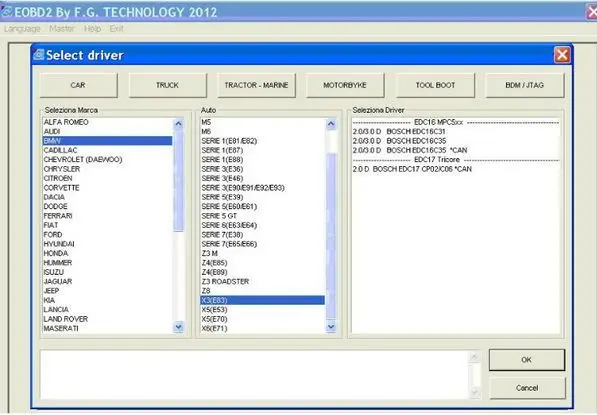The width and height of the screenshot is (597, 415).
Task: Click the CAR category button
Action: [78, 85]
